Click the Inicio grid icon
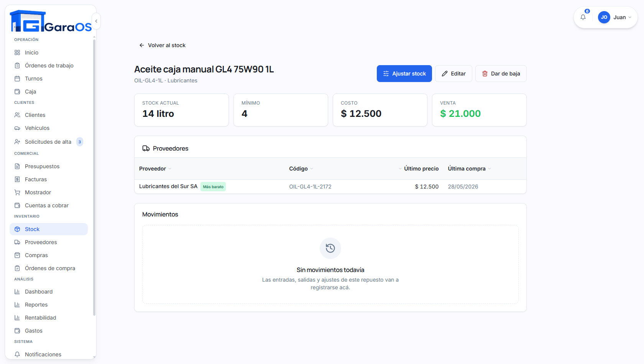 click(x=17, y=52)
